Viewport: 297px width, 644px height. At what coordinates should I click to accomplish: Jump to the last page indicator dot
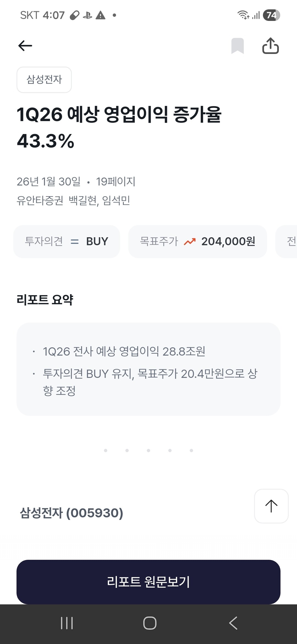tap(191, 451)
